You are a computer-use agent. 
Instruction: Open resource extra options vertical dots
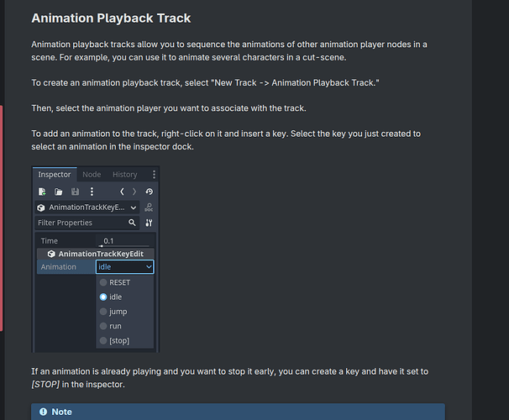[91, 192]
